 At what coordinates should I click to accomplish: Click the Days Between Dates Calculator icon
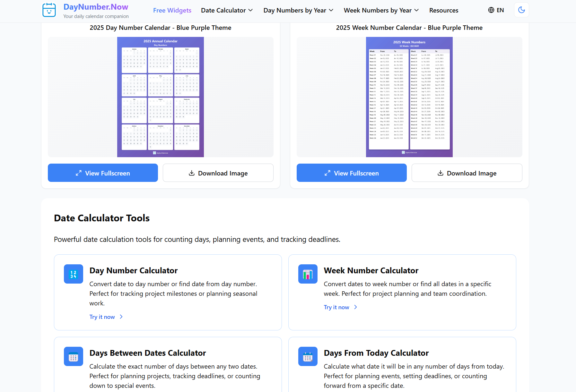point(74,356)
